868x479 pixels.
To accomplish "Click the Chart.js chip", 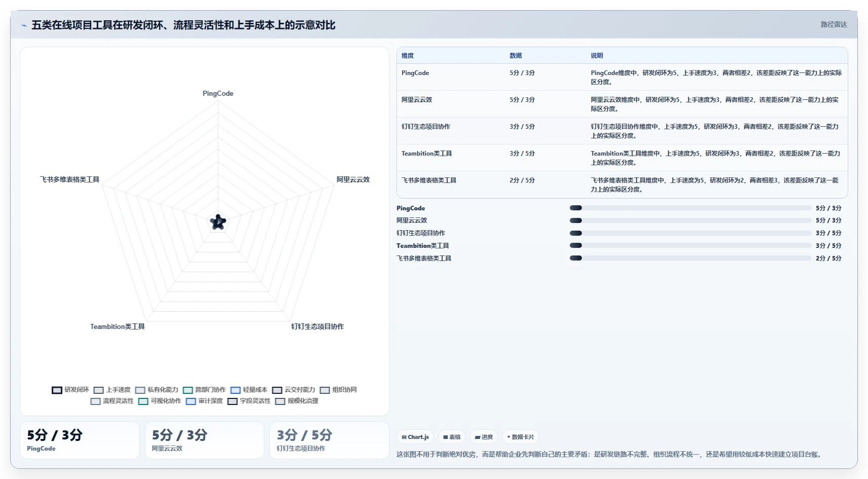I will [415, 437].
